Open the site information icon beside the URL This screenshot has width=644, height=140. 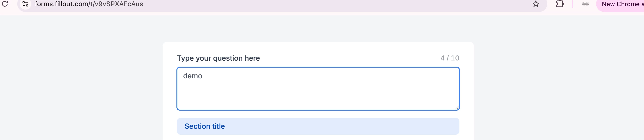pos(25,4)
